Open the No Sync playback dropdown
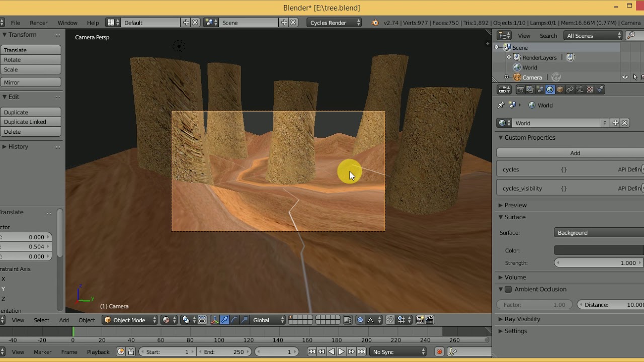 pos(398,352)
